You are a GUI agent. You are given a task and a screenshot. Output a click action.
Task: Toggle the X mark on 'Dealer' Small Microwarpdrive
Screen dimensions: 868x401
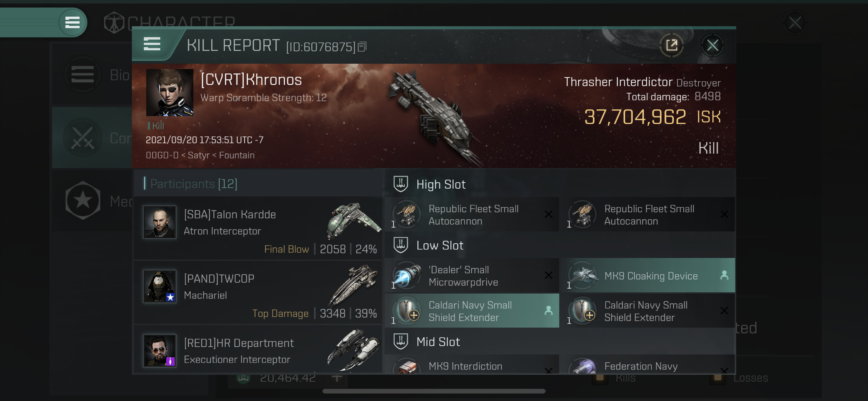coord(549,275)
